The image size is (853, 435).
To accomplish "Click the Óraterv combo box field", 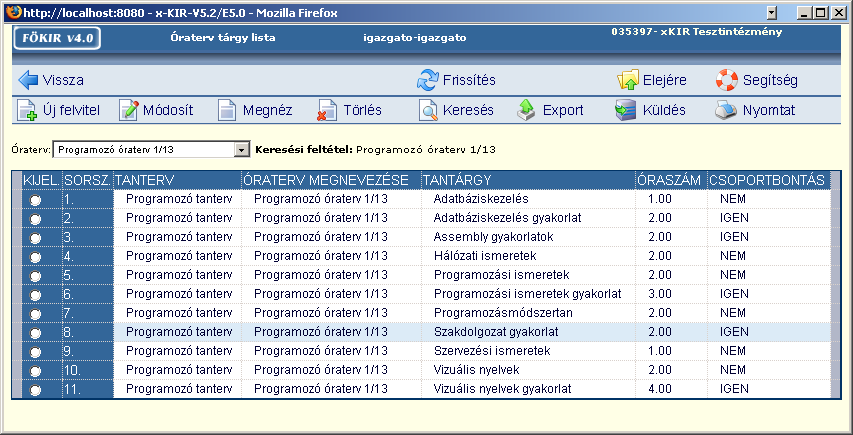I will pos(151,150).
